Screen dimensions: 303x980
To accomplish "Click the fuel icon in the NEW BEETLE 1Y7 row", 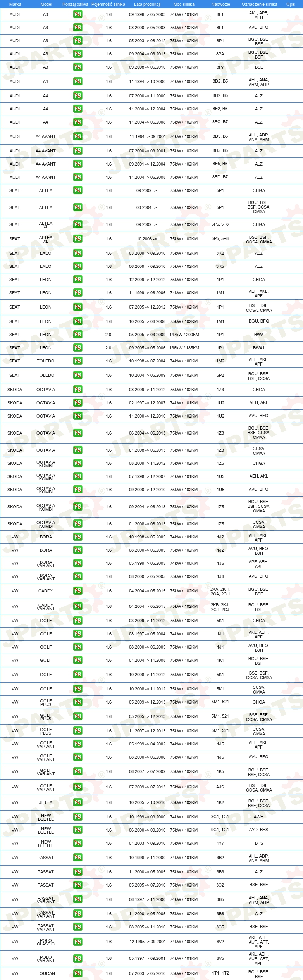I will pos(77,843).
